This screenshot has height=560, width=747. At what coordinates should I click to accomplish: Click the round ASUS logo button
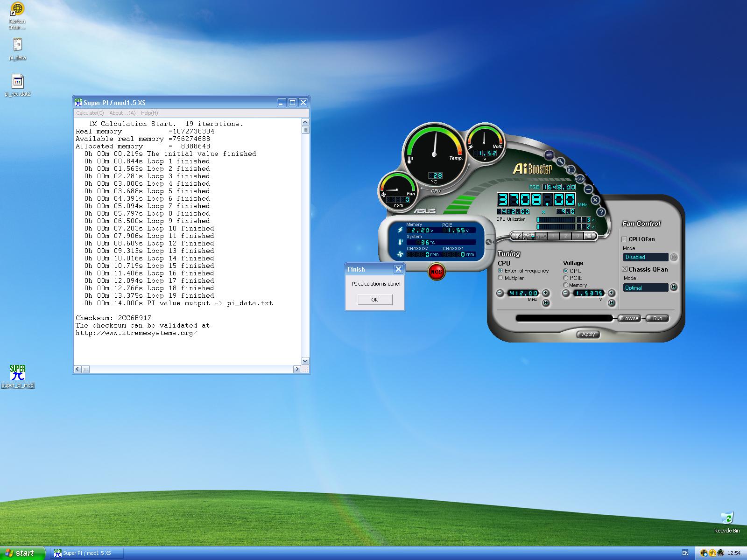580,179
